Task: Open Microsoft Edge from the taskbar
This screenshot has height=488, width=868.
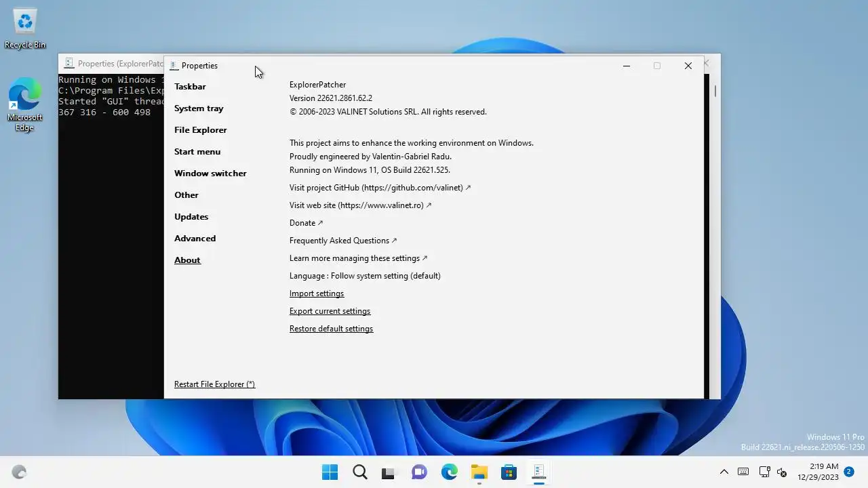Action: pos(449,472)
